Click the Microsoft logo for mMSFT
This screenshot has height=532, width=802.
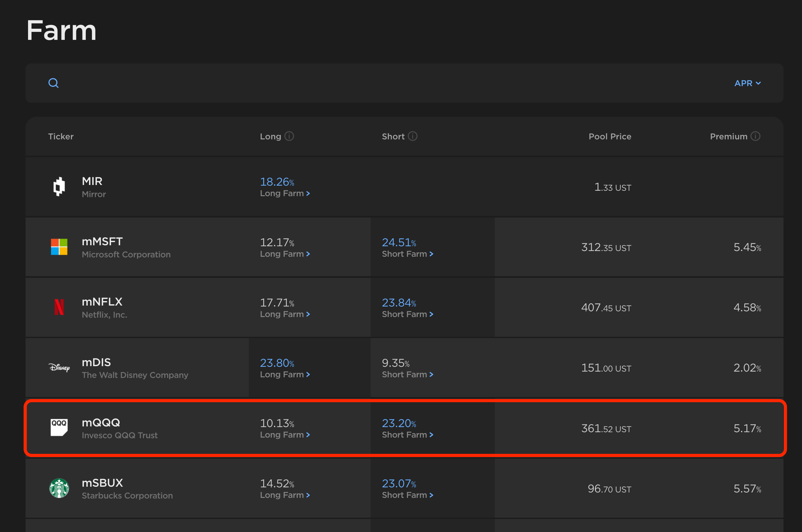click(x=59, y=247)
